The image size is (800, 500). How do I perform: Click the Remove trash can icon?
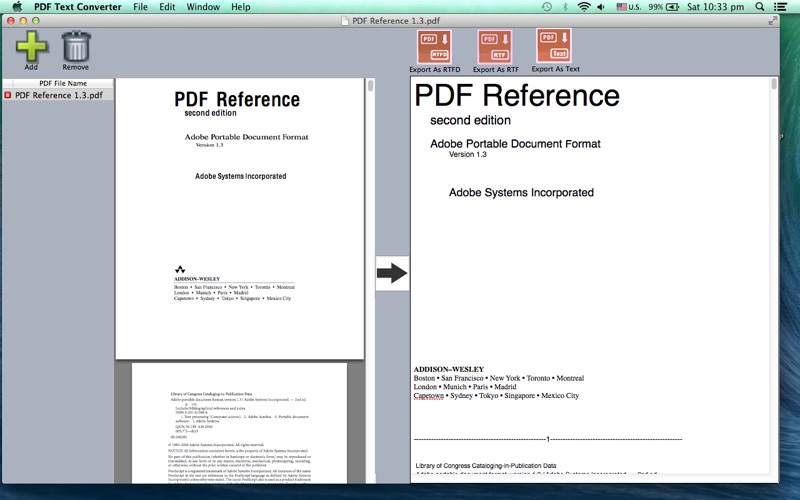pyautogui.click(x=76, y=46)
